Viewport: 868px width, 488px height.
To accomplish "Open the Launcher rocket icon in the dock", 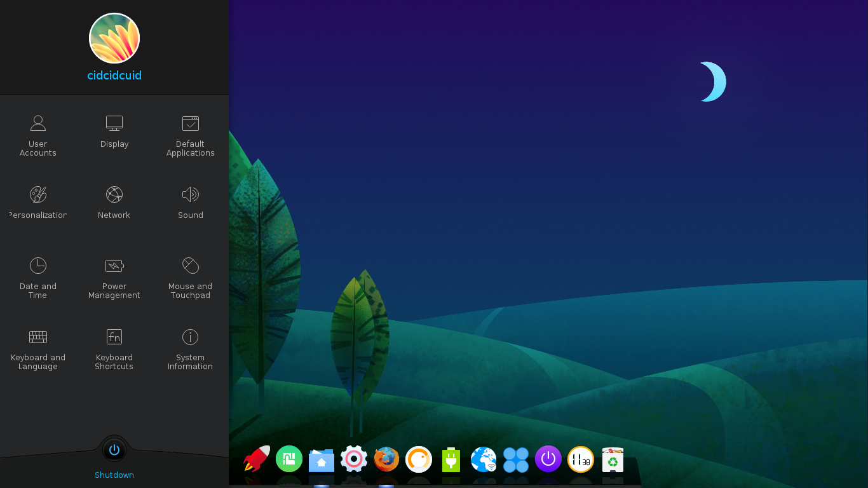I will coord(256,459).
